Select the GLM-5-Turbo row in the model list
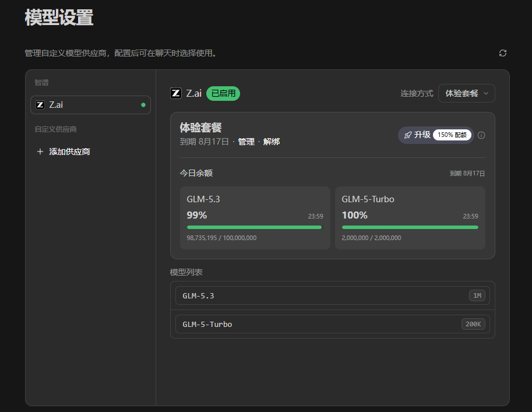Image resolution: width=532 pixels, height=412 pixels. (x=333, y=324)
